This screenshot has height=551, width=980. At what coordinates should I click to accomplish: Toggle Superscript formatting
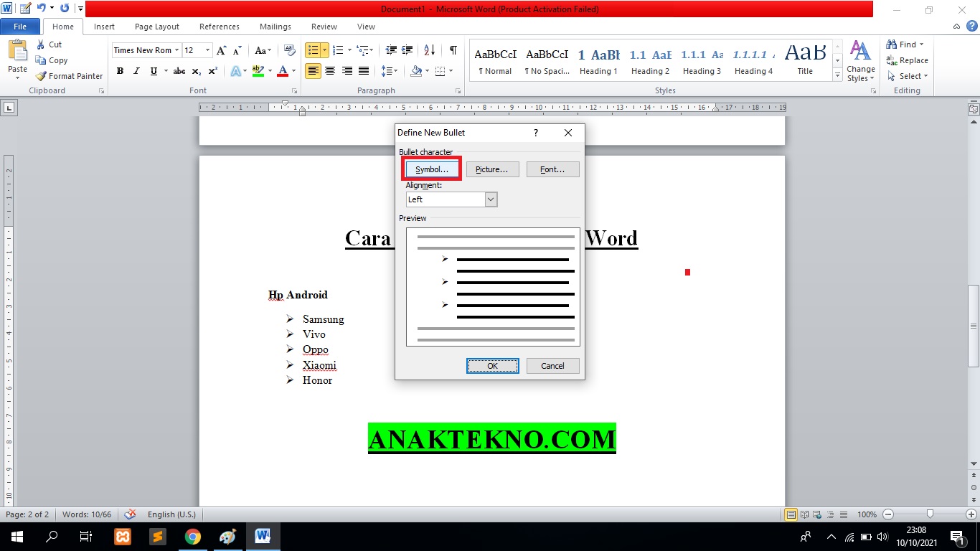(212, 71)
